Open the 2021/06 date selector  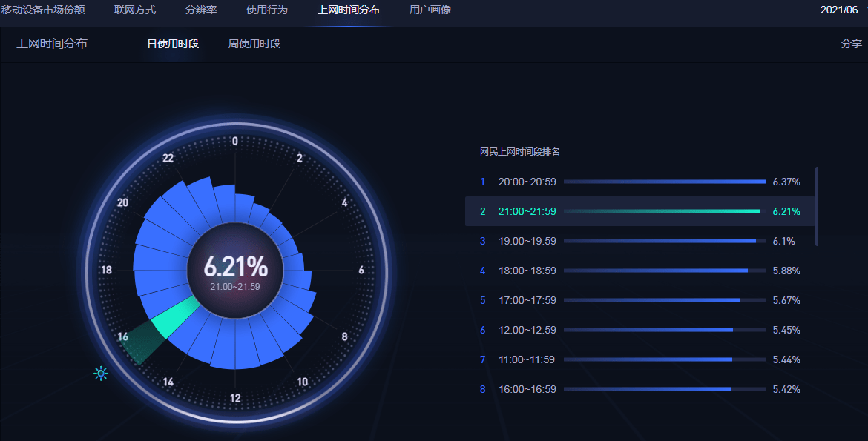[x=839, y=10]
